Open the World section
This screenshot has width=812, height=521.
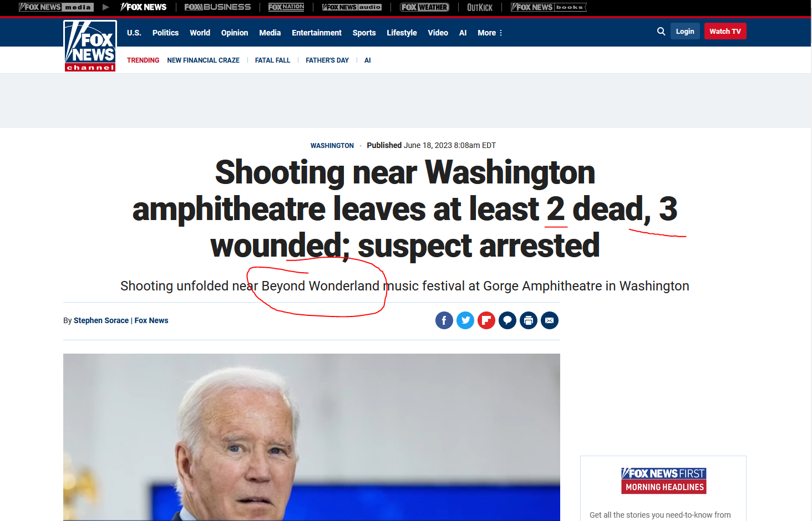coord(200,33)
